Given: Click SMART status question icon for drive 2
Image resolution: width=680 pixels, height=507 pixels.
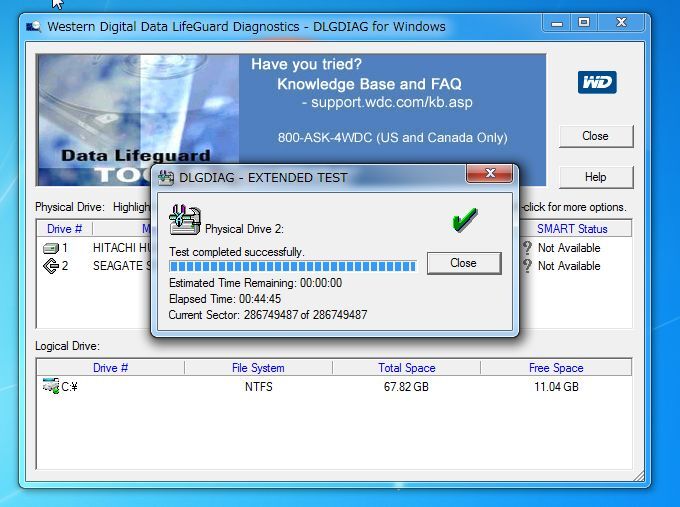Looking at the screenshot, I should coord(527,266).
